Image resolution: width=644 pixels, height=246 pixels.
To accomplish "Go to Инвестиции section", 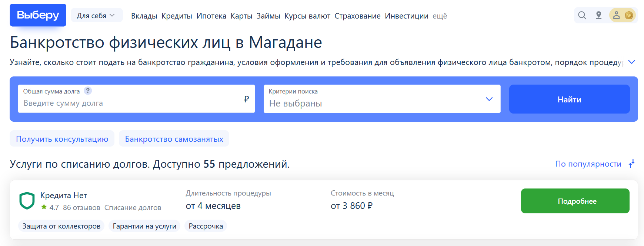I will pos(406,16).
